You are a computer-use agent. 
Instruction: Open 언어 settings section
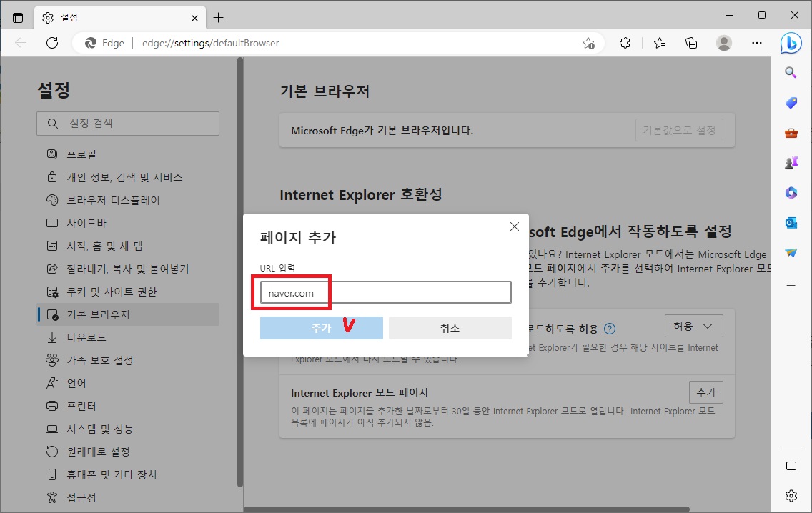coord(128,383)
